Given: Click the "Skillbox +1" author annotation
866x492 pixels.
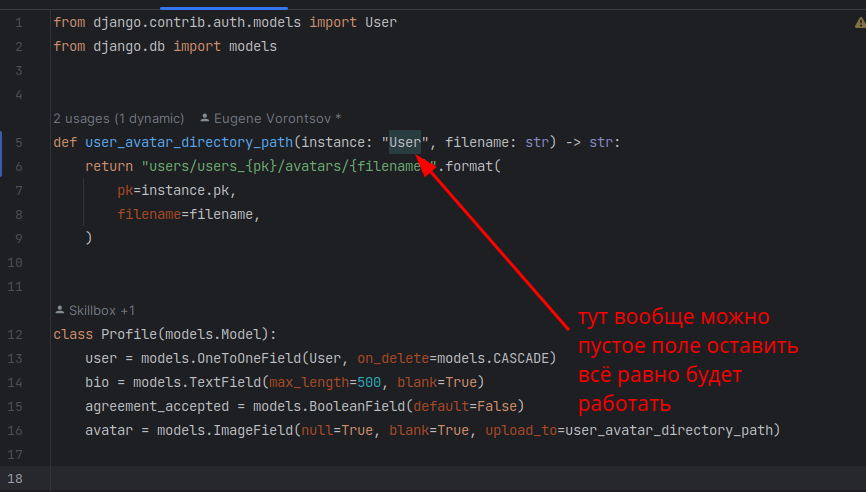Looking at the screenshot, I should (102, 310).
